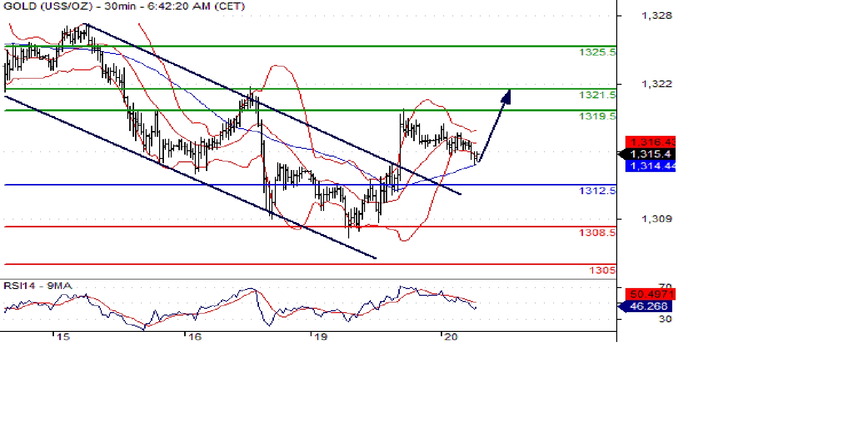Select the red 1,316.43 price tag
868x421 pixels.
pyautogui.click(x=651, y=142)
